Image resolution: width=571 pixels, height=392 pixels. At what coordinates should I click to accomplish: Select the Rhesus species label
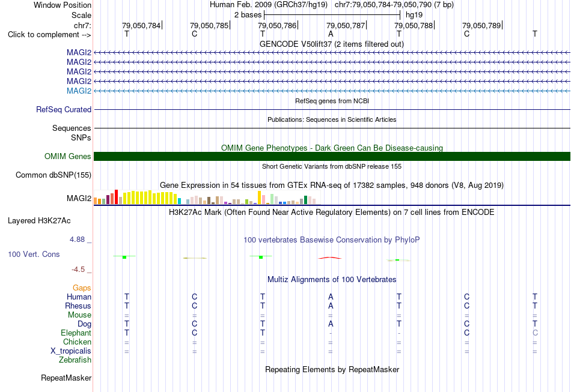point(78,306)
